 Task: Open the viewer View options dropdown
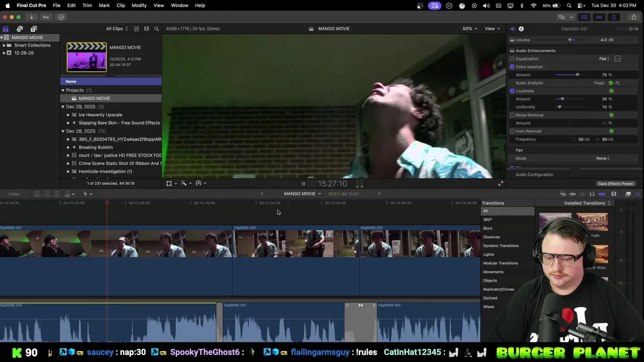(x=492, y=29)
